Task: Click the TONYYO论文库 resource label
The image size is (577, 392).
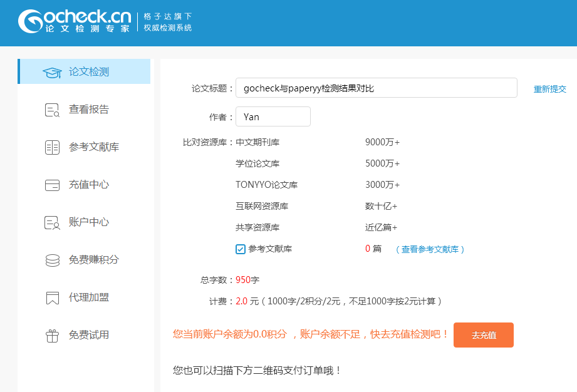Action: [x=266, y=185]
